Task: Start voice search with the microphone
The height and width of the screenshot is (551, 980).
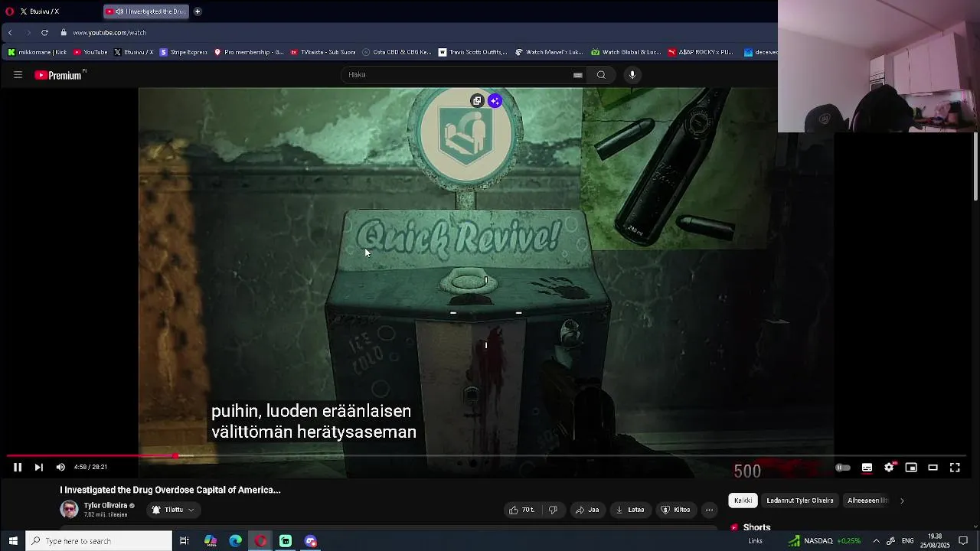Action: click(632, 75)
